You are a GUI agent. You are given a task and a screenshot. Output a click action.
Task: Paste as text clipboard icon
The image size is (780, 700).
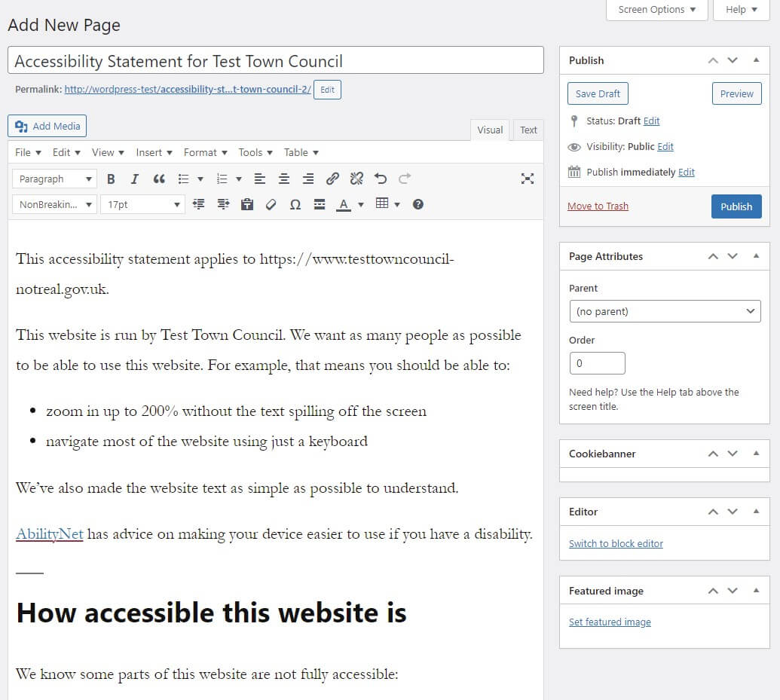click(247, 204)
